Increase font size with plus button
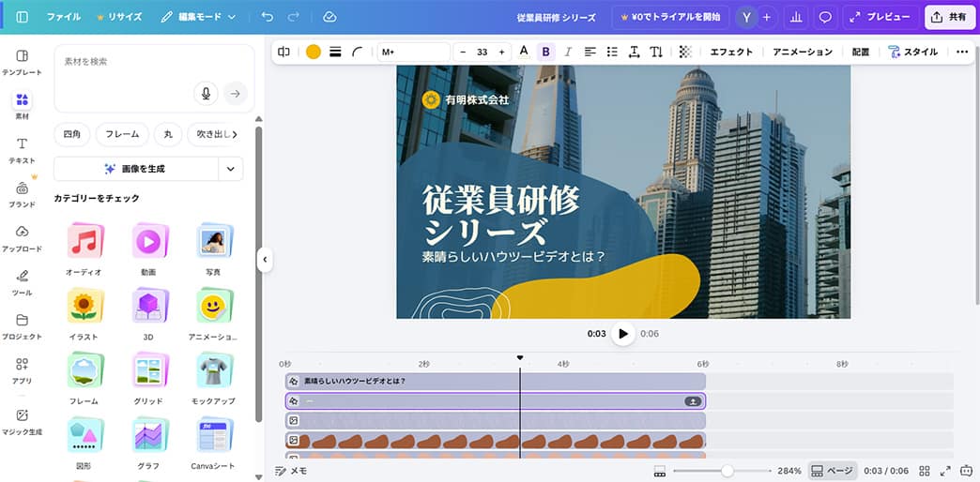Screen dimensions: 980x482 (502, 53)
